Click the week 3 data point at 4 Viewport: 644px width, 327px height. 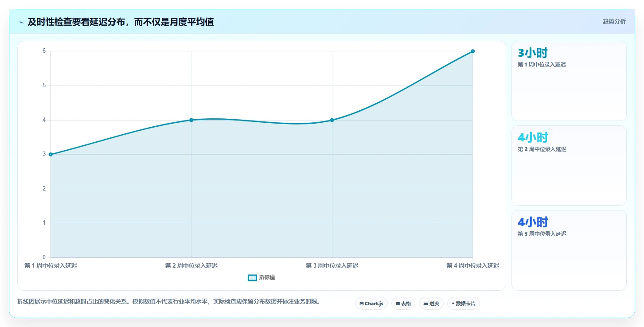coord(332,120)
